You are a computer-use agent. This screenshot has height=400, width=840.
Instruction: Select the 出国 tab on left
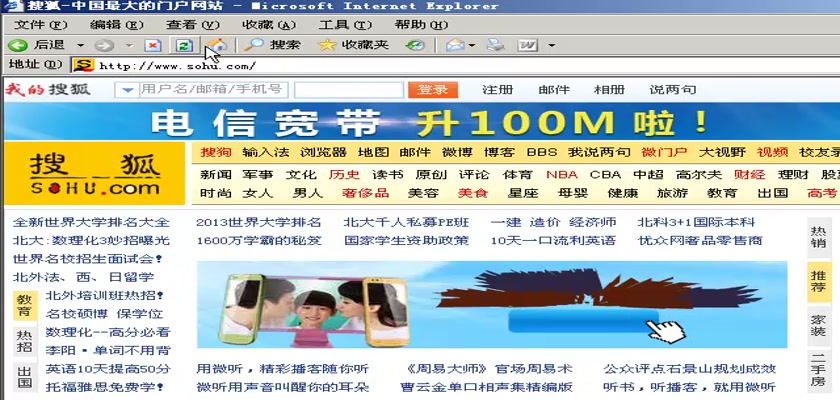(x=25, y=378)
